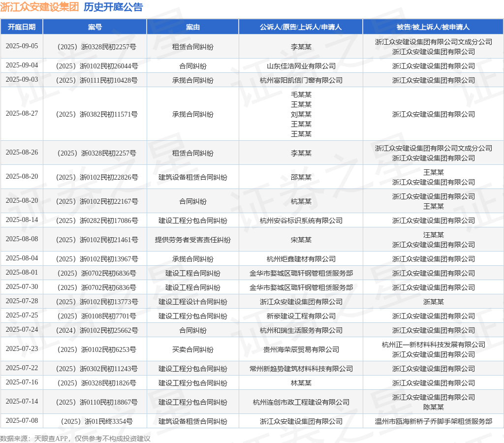Screen dimensions: 504x443
Task: Click case number (2025)浙0382民初11571号
Action: click(x=97, y=114)
